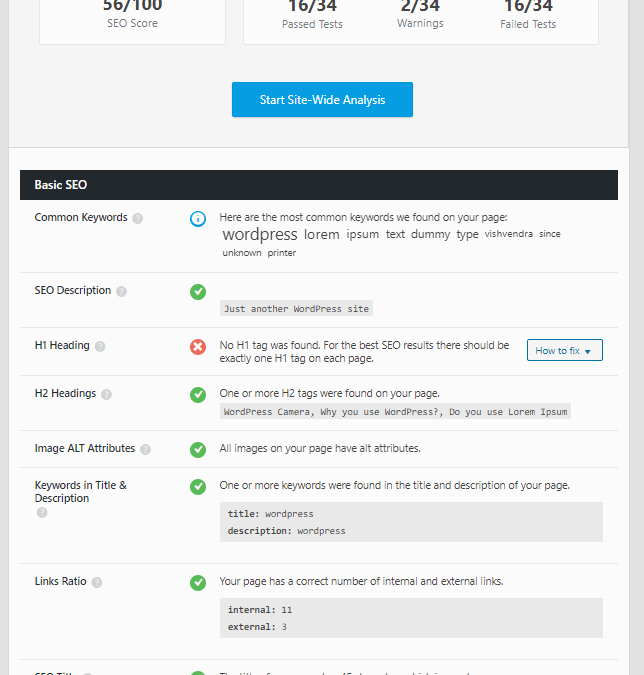The image size is (644, 675).
Task: Click help icon next to H2 Headings
Action: [106, 394]
